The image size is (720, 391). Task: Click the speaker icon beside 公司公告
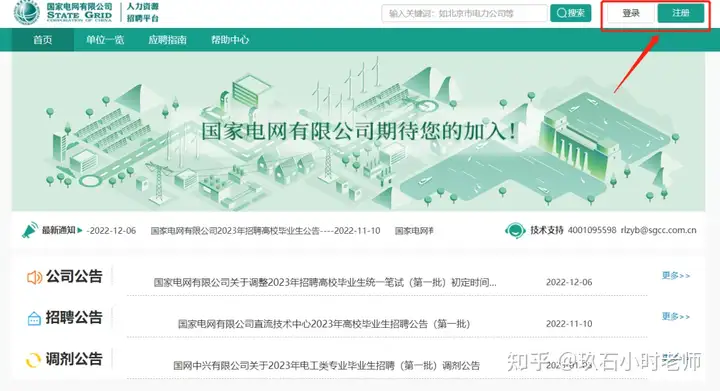pos(34,277)
